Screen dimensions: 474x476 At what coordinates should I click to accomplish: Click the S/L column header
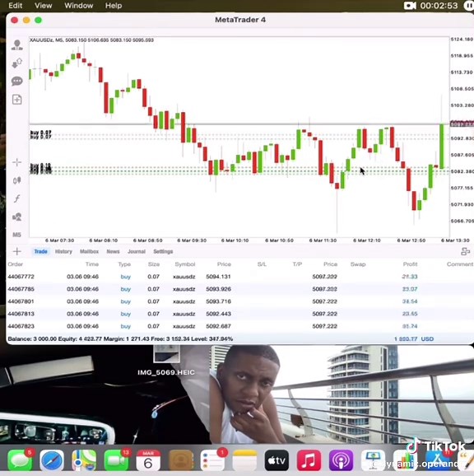(262, 264)
